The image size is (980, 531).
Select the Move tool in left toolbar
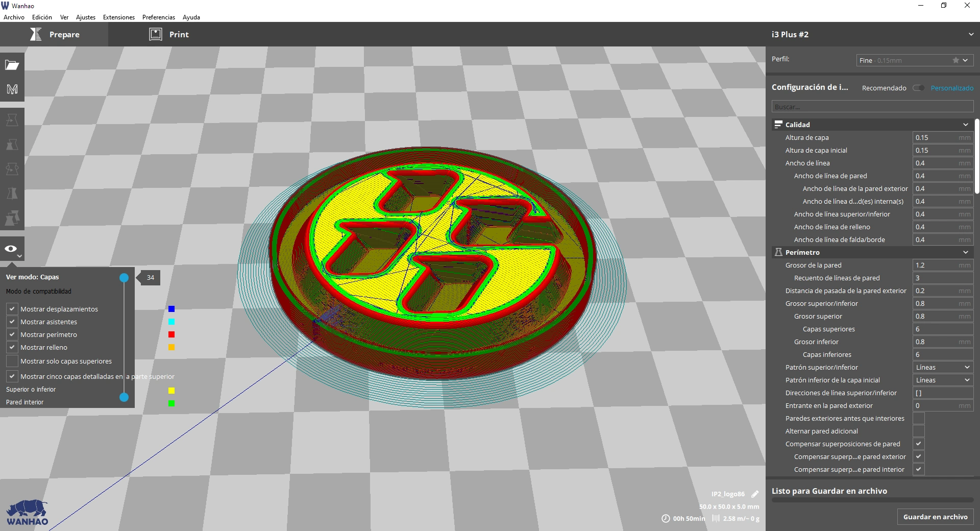(12, 120)
